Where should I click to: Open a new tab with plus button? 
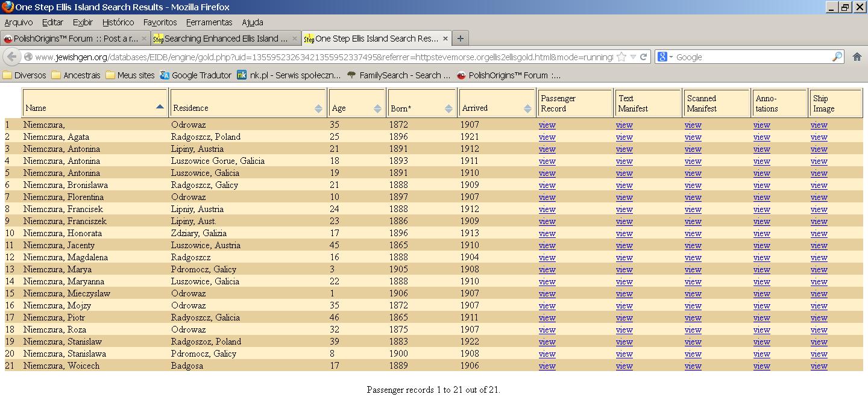[461, 39]
